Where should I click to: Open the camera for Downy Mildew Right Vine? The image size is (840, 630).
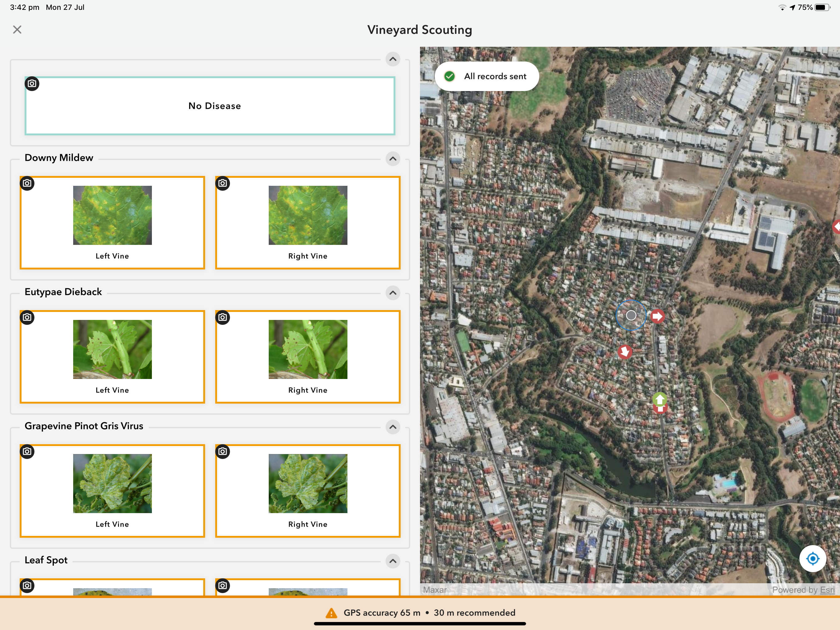[x=223, y=184]
